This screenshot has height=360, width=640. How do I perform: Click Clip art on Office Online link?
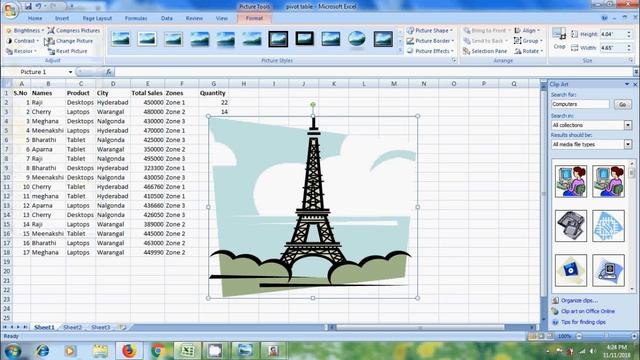pyautogui.click(x=587, y=311)
